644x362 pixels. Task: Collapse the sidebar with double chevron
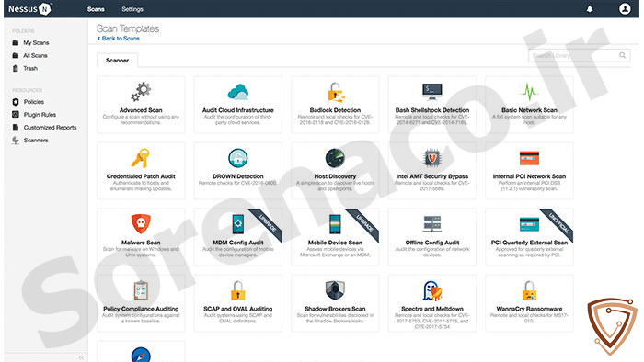click(81, 357)
